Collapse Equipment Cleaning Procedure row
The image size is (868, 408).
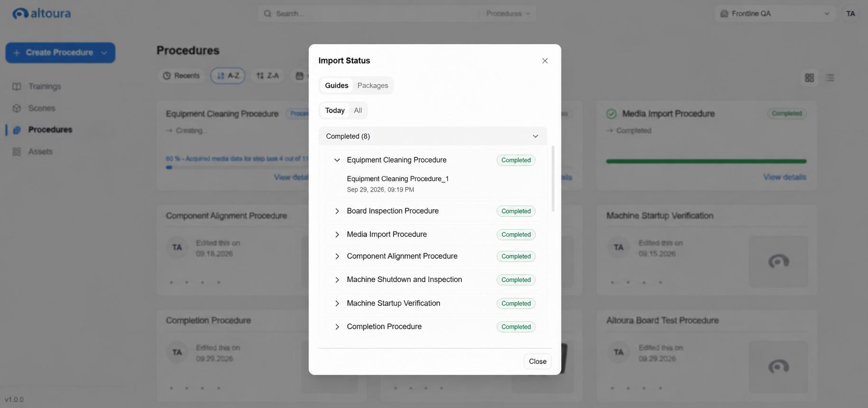(x=337, y=160)
